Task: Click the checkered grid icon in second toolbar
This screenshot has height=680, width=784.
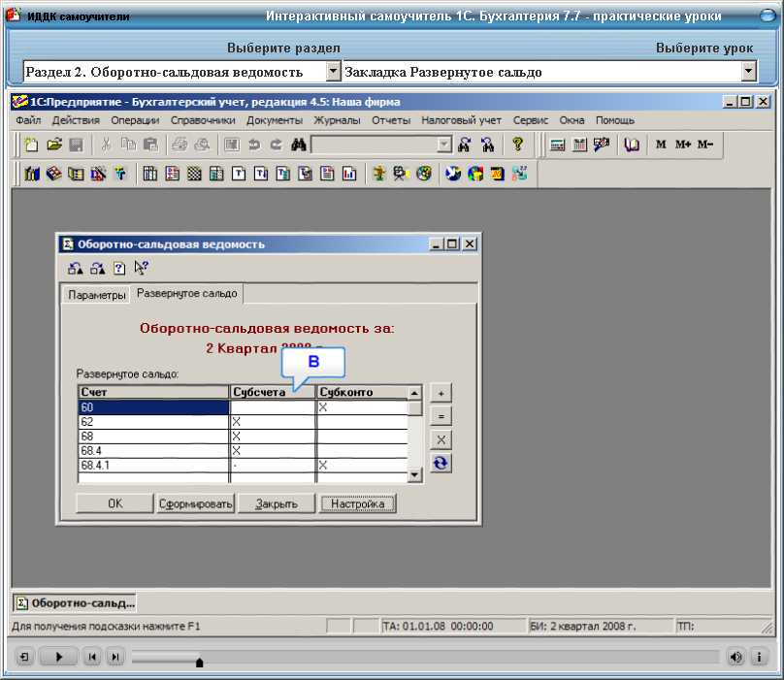Action: click(194, 174)
